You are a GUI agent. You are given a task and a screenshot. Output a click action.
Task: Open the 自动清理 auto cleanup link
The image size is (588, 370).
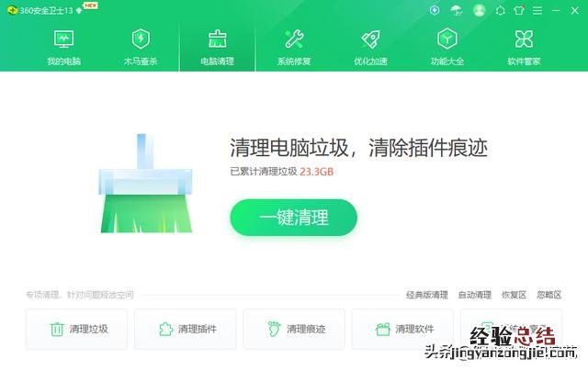pyautogui.click(x=475, y=295)
